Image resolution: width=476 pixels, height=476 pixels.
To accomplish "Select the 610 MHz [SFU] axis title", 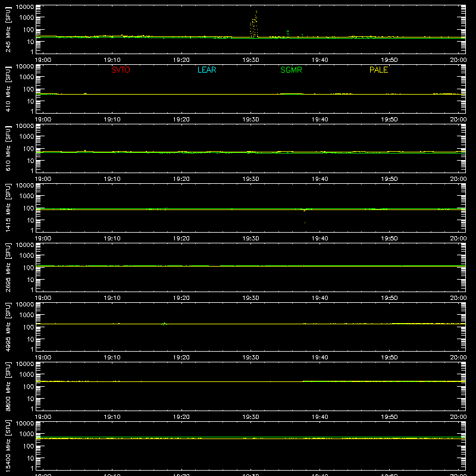I will pyautogui.click(x=8, y=149).
